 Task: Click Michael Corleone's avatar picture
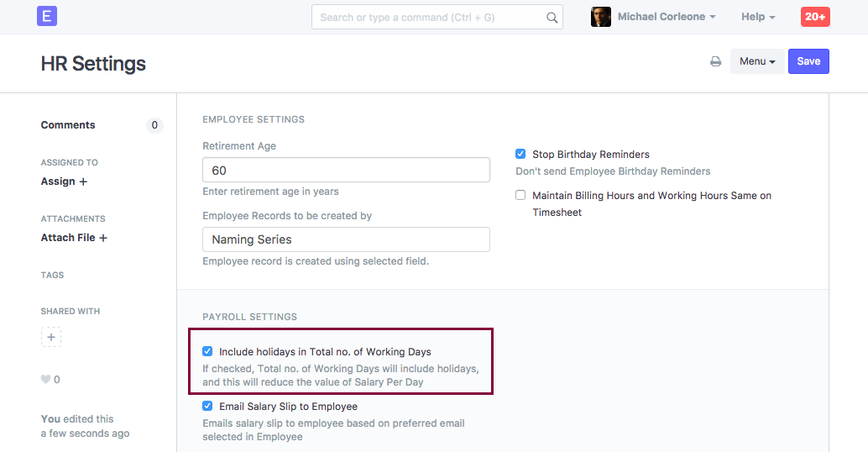click(x=601, y=17)
